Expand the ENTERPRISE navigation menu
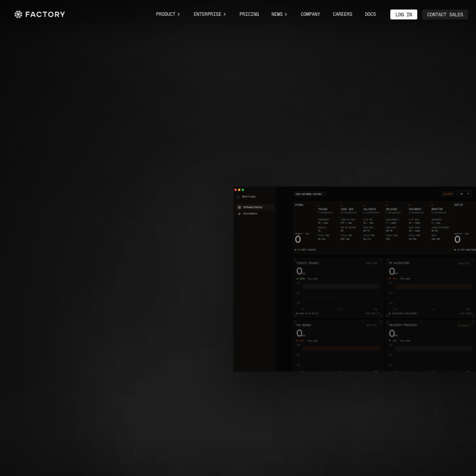Screen dimensions: 476x476 pos(210,14)
